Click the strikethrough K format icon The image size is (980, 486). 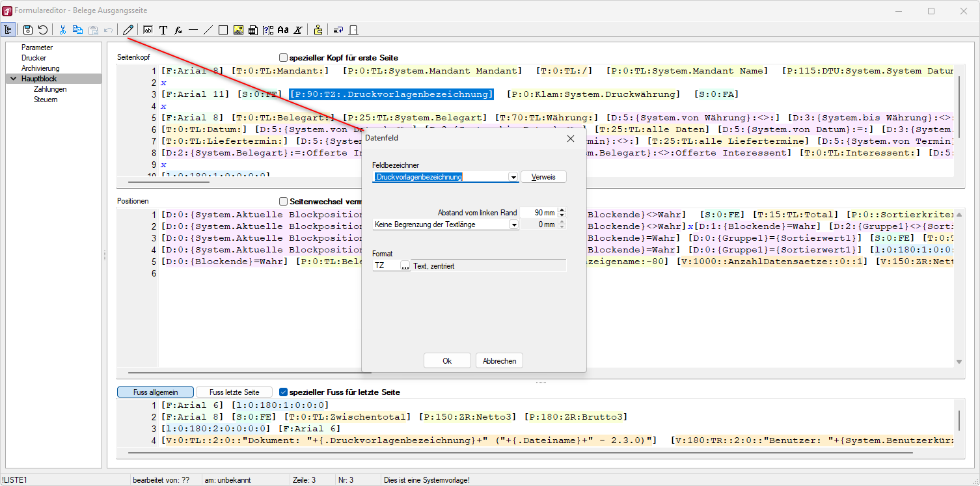click(297, 29)
